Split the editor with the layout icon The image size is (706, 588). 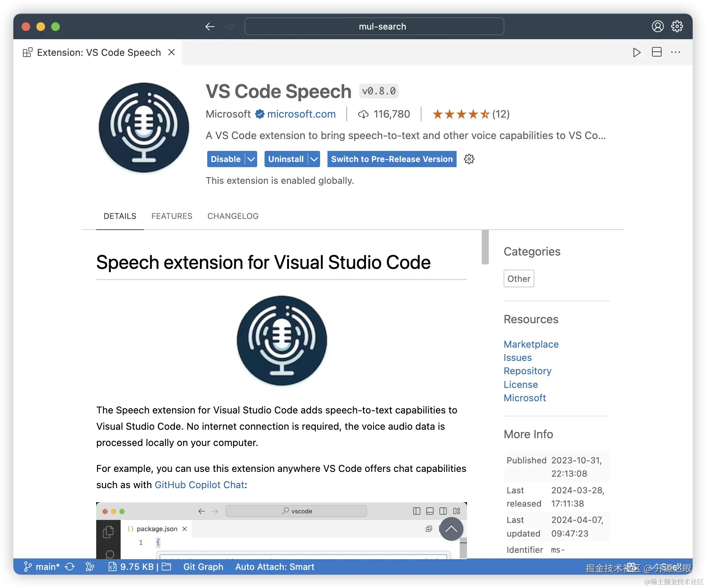pos(657,52)
